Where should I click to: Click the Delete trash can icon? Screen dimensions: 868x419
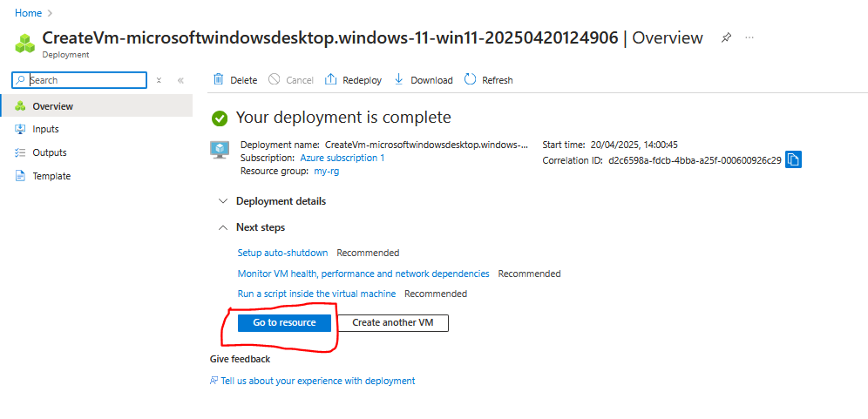click(x=219, y=79)
